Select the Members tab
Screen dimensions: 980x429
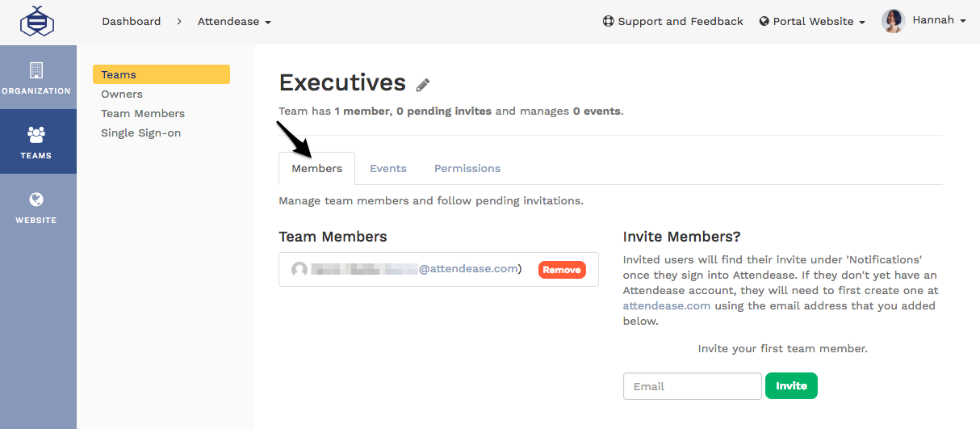(316, 169)
